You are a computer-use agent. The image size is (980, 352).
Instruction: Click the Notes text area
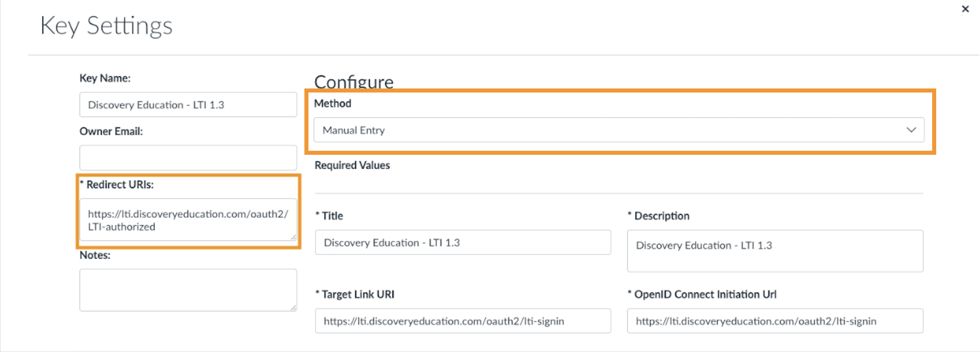click(188, 289)
